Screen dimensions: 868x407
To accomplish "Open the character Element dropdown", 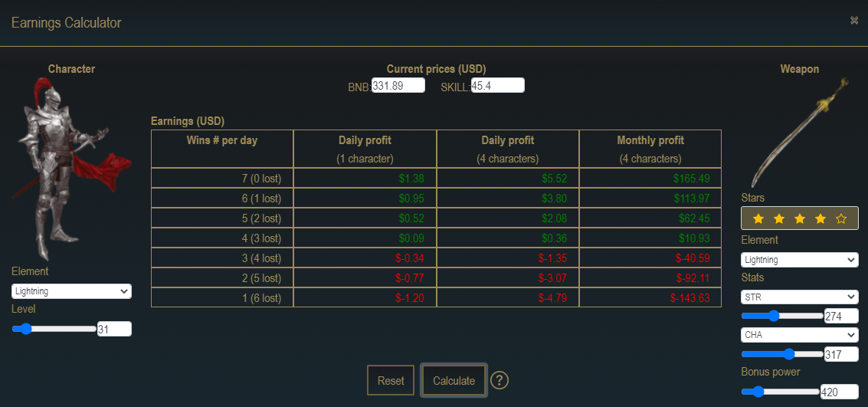I will pyautogui.click(x=71, y=291).
